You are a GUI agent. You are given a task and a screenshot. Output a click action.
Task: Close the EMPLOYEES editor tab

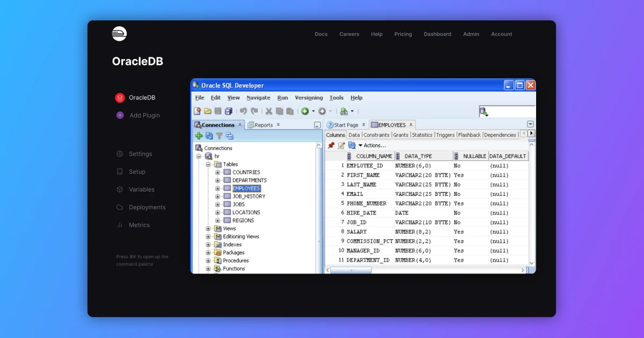point(411,124)
